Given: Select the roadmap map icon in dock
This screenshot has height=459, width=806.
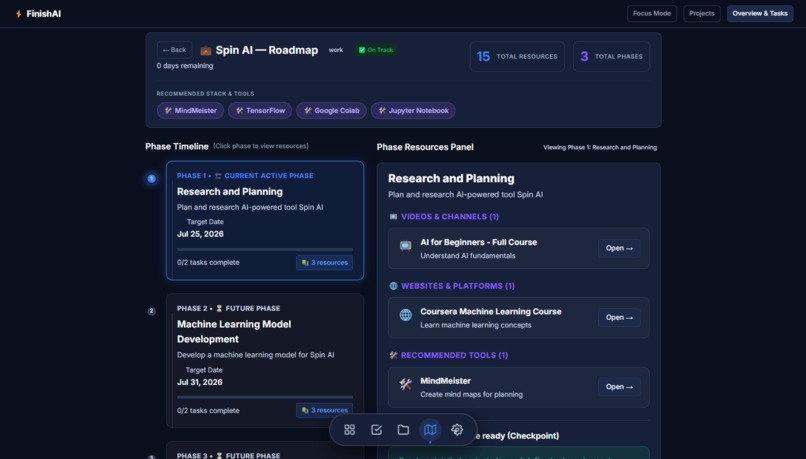Looking at the screenshot, I should coord(430,430).
